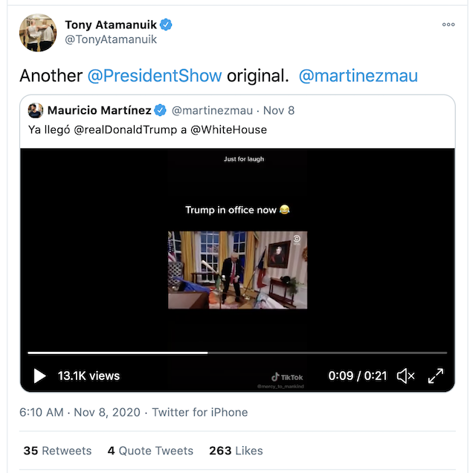The width and height of the screenshot is (476, 473).
Task: Open the @martinezmau mention in the tweet
Action: tap(358, 76)
